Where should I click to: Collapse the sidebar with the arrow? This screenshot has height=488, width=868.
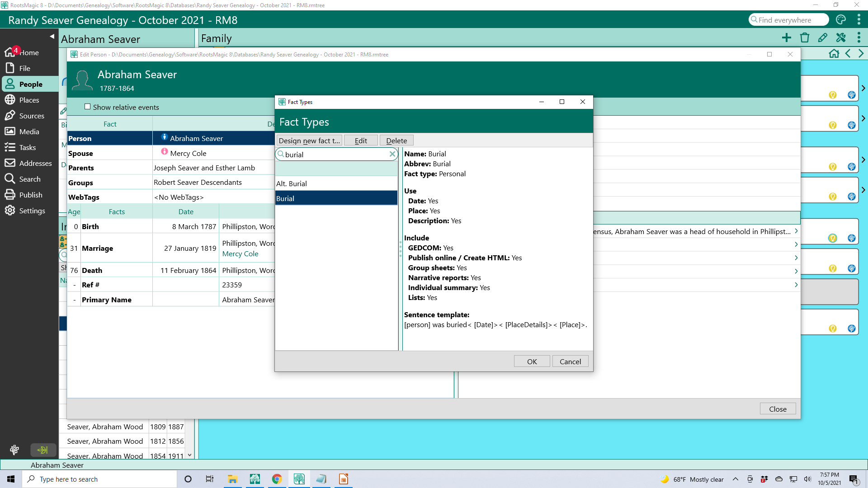[x=52, y=37]
